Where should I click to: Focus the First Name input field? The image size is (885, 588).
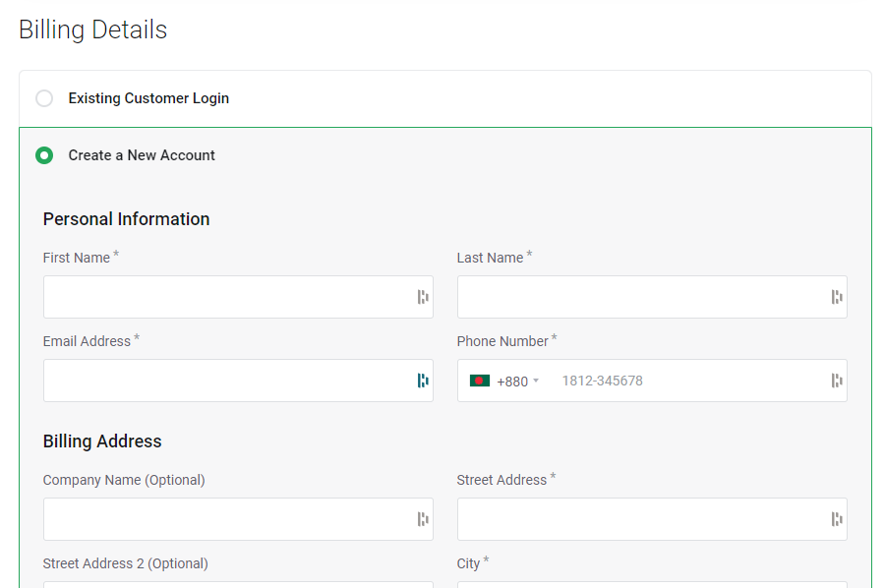pyautogui.click(x=238, y=297)
